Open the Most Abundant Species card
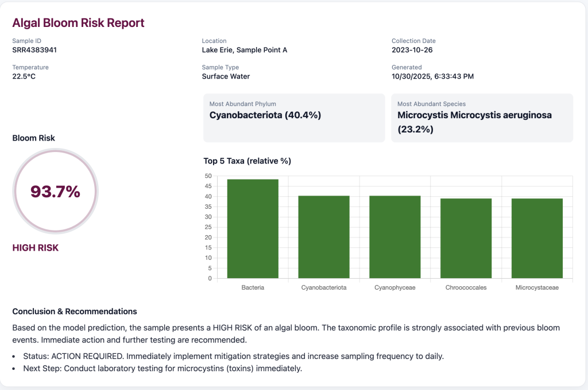The image size is (588, 390). (482, 118)
